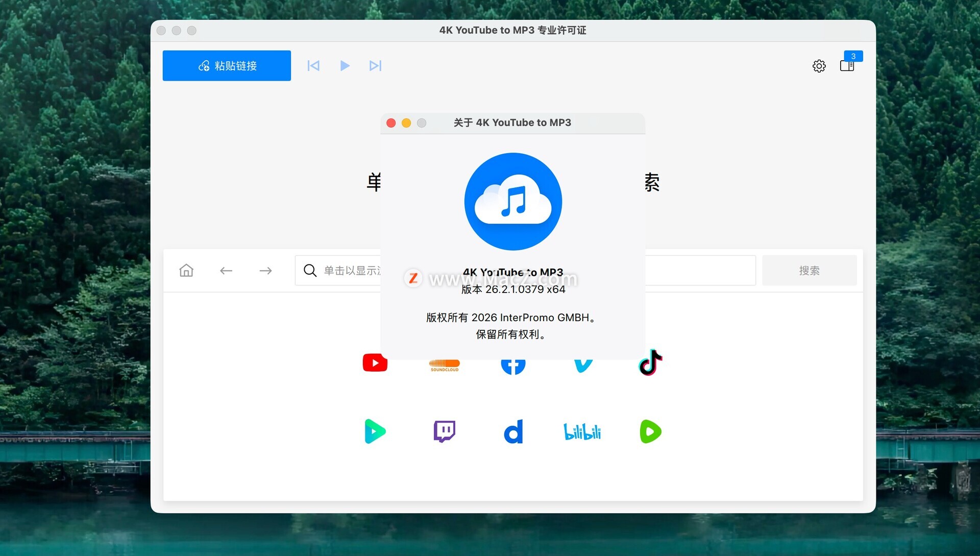Open the SoundCloud site icon

pos(445,366)
